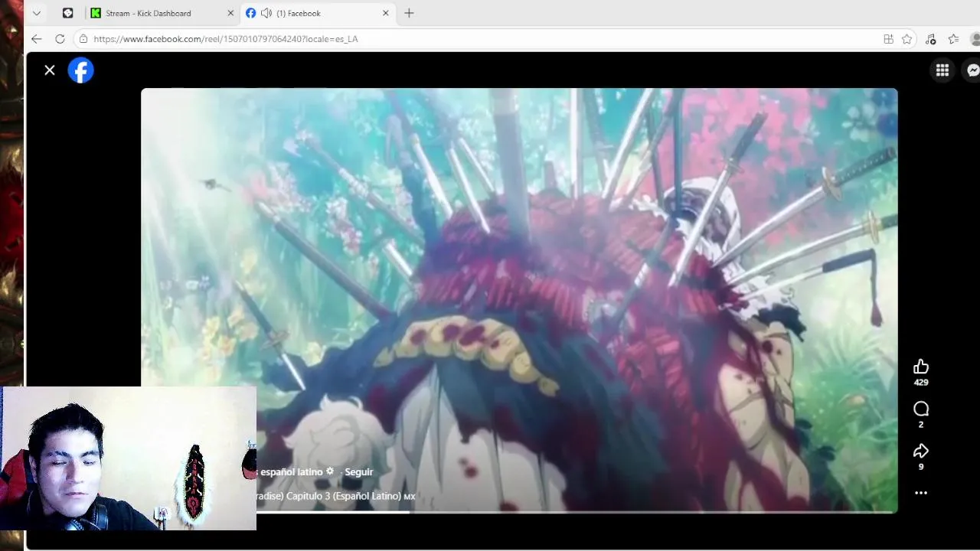The image size is (980, 551).
Task: Add this page to favorites star
Action: pos(907,39)
